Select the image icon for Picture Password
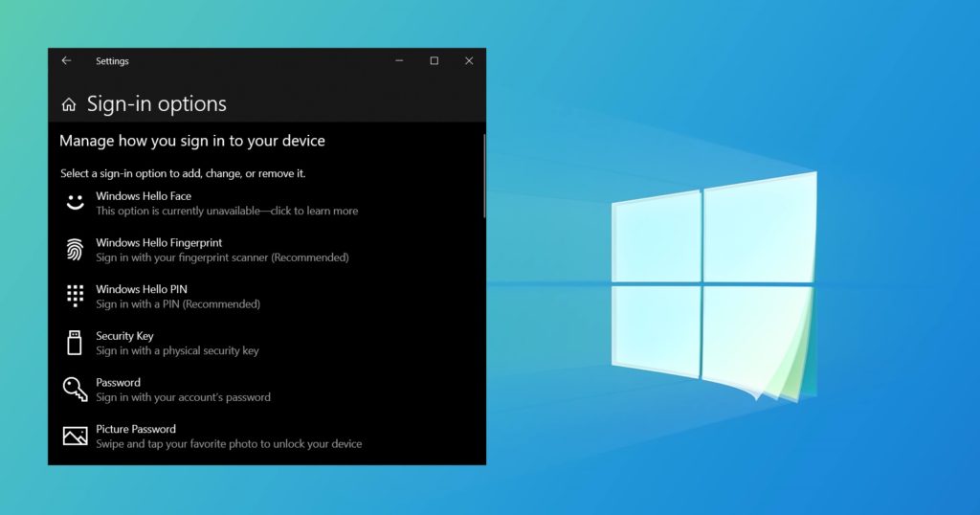 75,436
